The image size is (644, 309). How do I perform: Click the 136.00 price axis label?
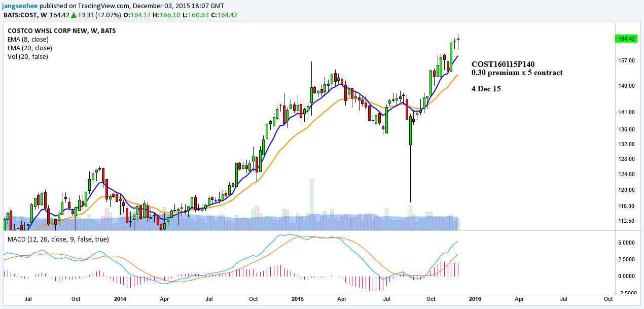[x=626, y=129]
